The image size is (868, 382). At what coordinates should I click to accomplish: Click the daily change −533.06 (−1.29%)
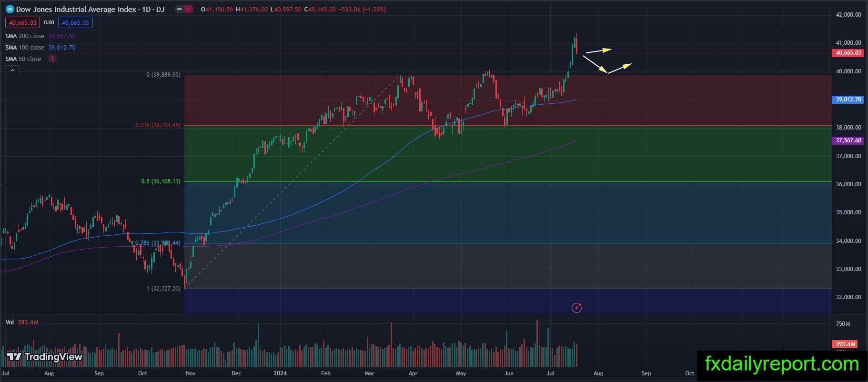click(x=362, y=10)
